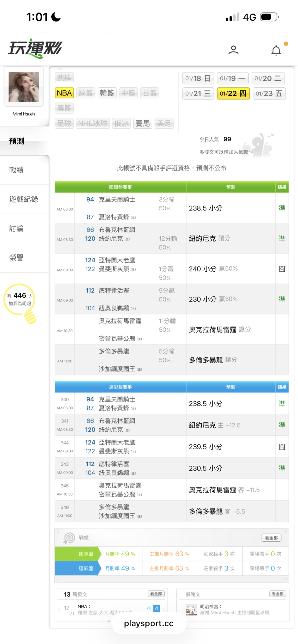
Task: Select the 中籃 league tab
Action: point(129,93)
